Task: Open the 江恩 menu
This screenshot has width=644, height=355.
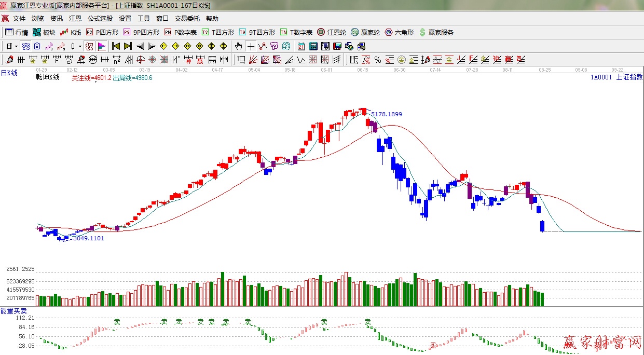Action: pyautogui.click(x=75, y=19)
